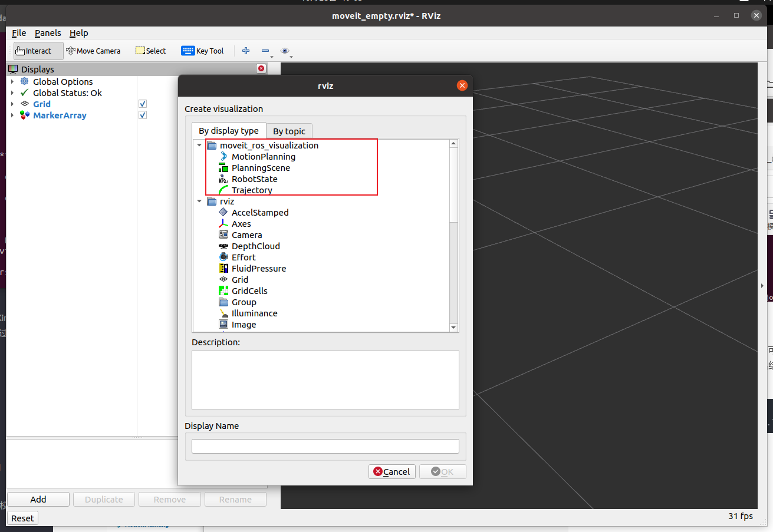Click the Description text box
Screen dimensions: 773x532
[325, 380]
